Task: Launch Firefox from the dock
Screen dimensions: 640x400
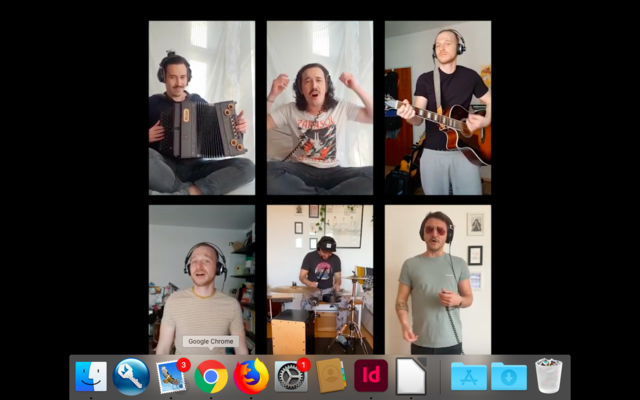Action: point(251,377)
